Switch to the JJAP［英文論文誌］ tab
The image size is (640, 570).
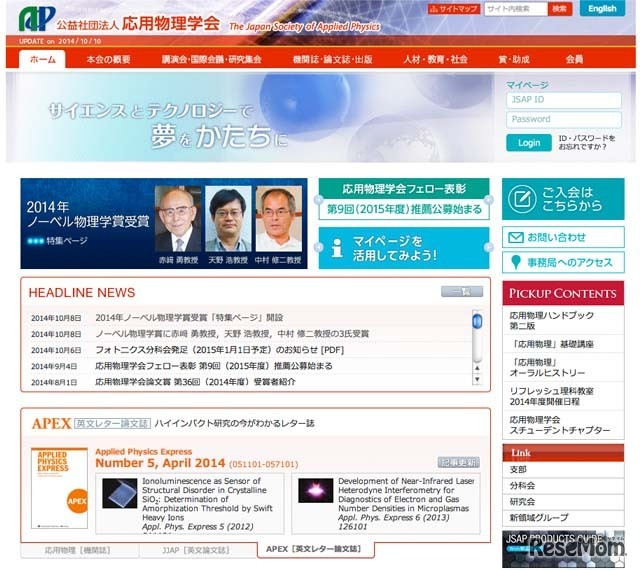[x=196, y=550]
